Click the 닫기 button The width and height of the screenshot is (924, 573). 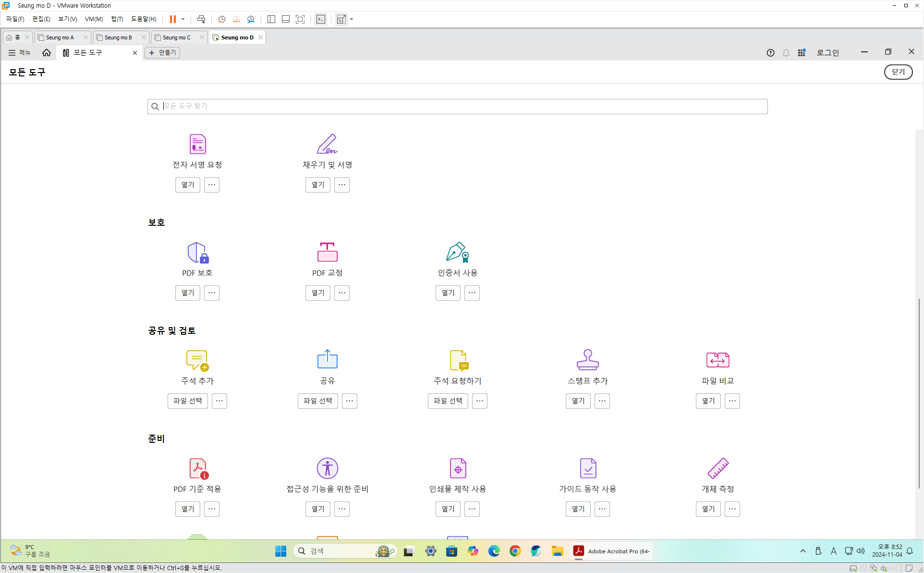click(x=898, y=72)
